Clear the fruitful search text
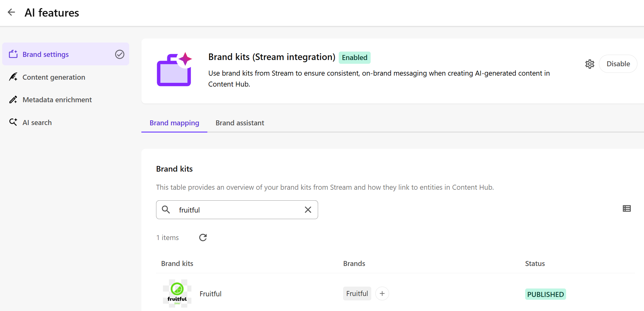Viewport: 644px width, 311px height. [x=308, y=210]
